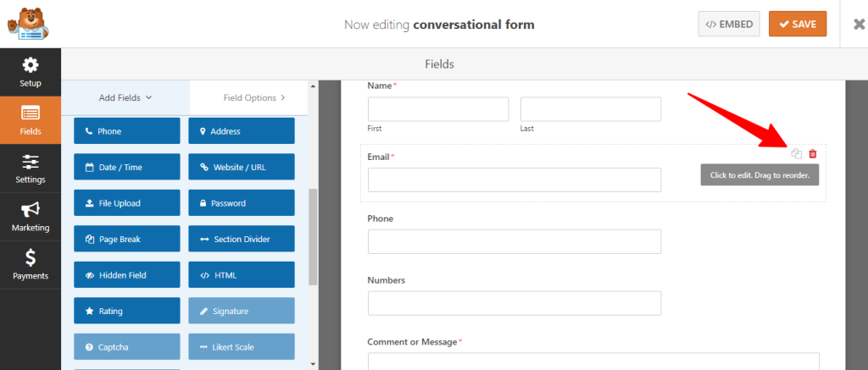The height and width of the screenshot is (370, 868).
Task: Select the Numbers field label
Action: click(x=387, y=280)
